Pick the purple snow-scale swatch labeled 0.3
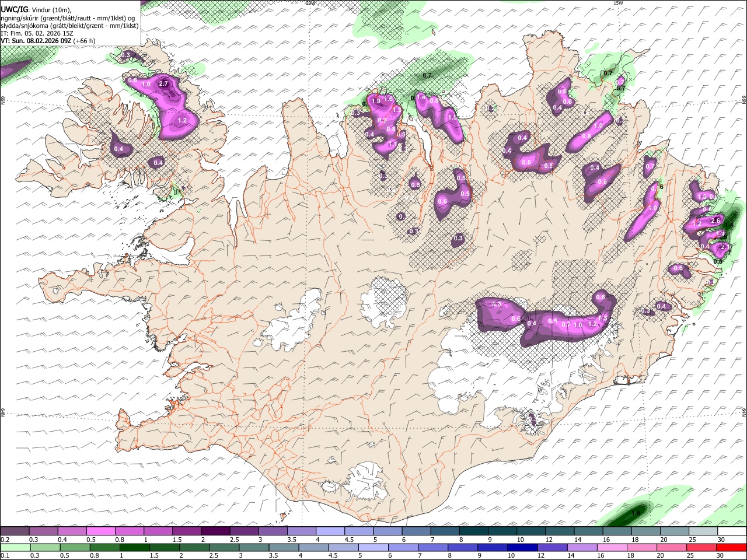Viewport: 747px width, 560px height. 43,531
